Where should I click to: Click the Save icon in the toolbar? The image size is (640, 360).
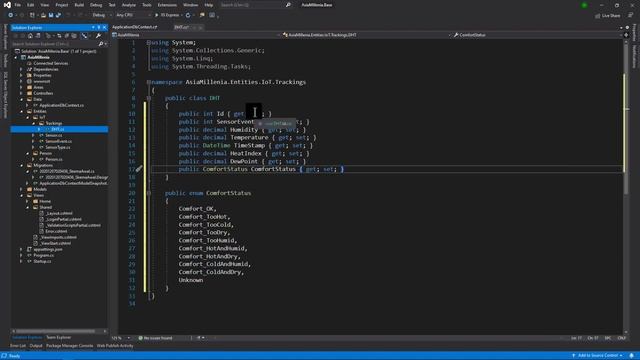pyautogui.click(x=51, y=15)
